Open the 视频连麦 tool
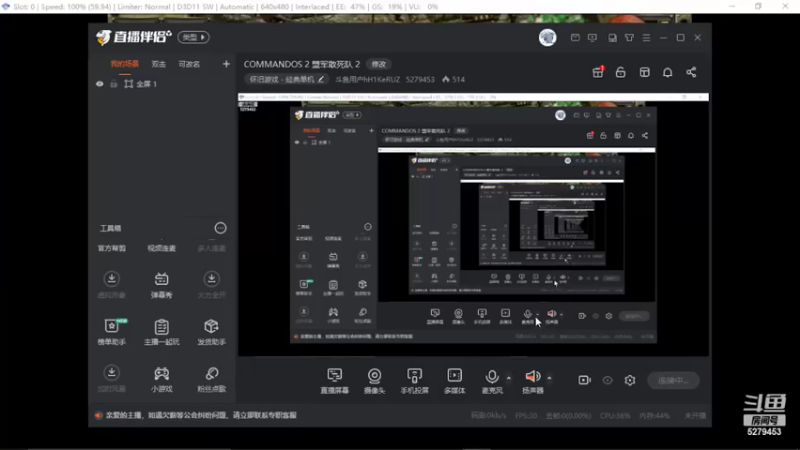 tap(162, 248)
